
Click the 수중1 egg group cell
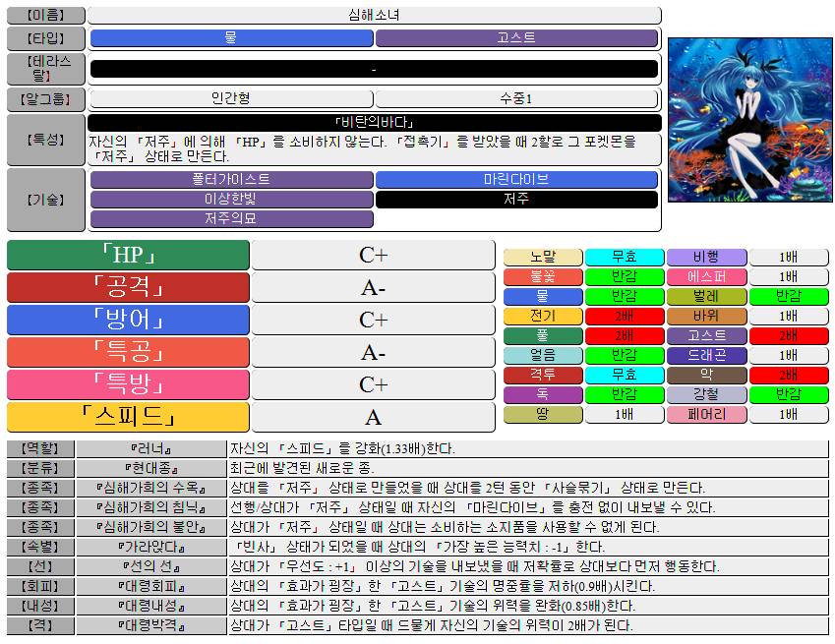(x=516, y=98)
